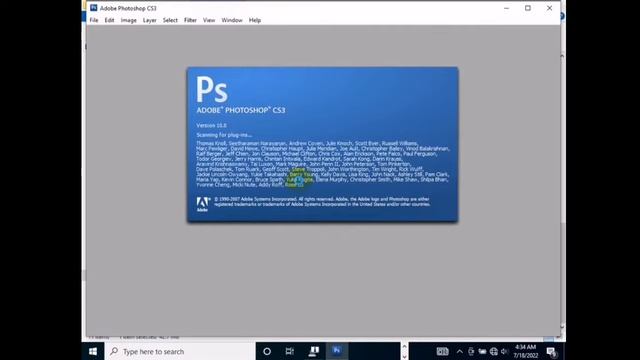Viewport: 640px width, 360px height.
Task: Open the Layer menu
Action: pyautogui.click(x=149, y=20)
